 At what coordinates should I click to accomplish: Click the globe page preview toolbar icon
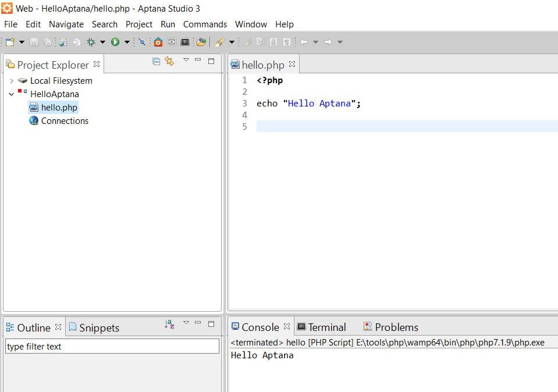pos(63,42)
